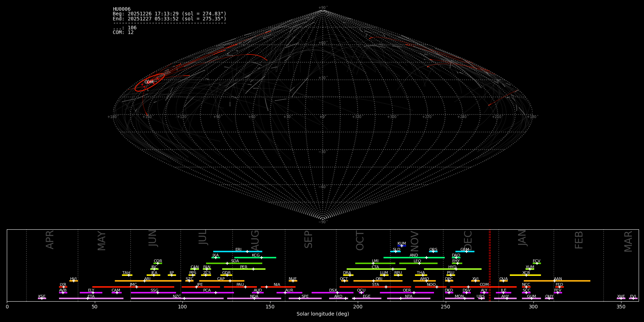Click the QUA shower bar
Viewport: 644px width, 322px height.
[x=503, y=281]
